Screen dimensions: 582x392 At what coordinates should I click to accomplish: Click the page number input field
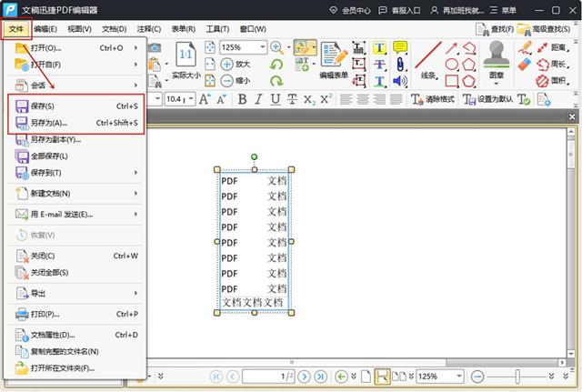[x=269, y=376]
